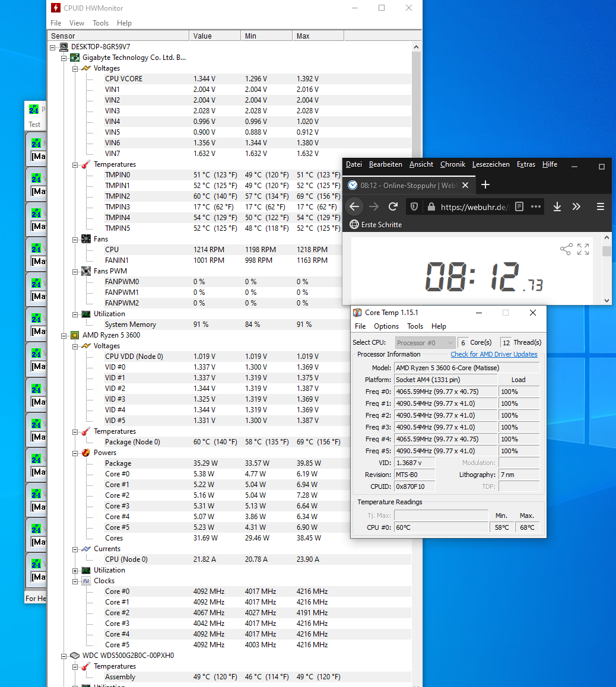Reload the webuhr.de page
Screen dimensions: 616x687
point(393,207)
